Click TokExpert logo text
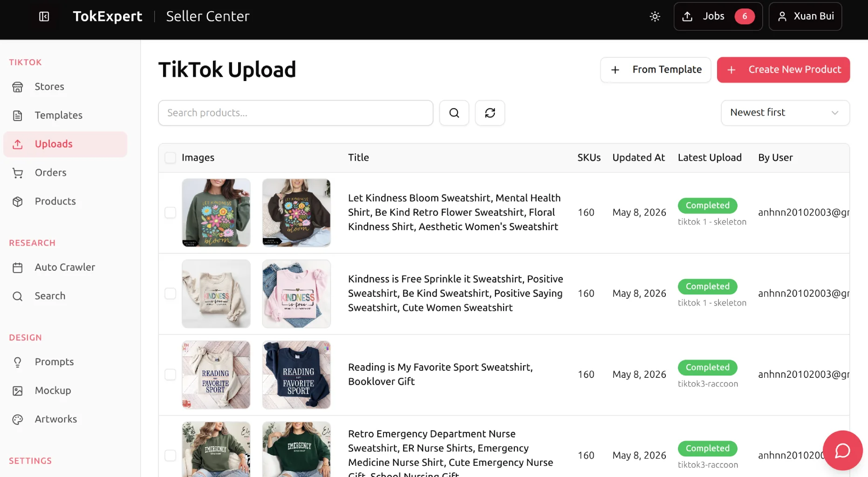868x477 pixels. click(108, 17)
